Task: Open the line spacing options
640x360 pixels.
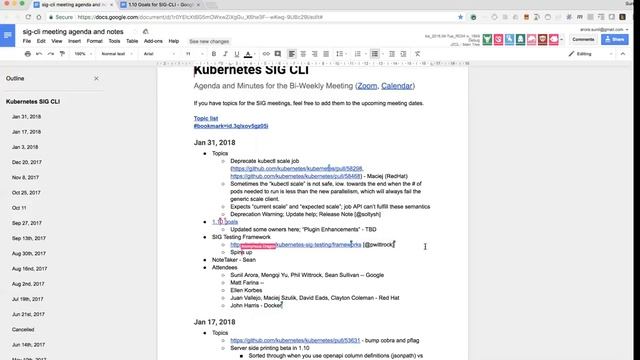Action: [x=340, y=54]
